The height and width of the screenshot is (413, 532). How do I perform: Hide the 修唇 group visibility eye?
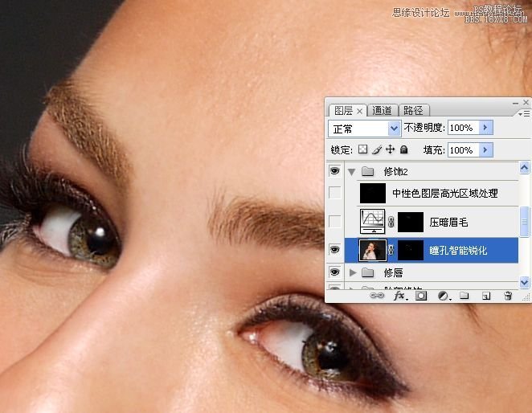click(334, 272)
